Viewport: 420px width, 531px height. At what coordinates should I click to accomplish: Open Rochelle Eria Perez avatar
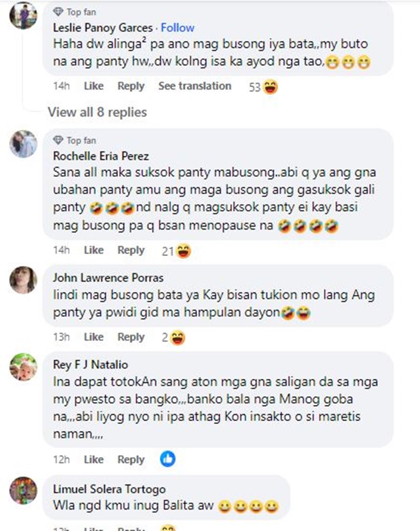click(x=24, y=143)
